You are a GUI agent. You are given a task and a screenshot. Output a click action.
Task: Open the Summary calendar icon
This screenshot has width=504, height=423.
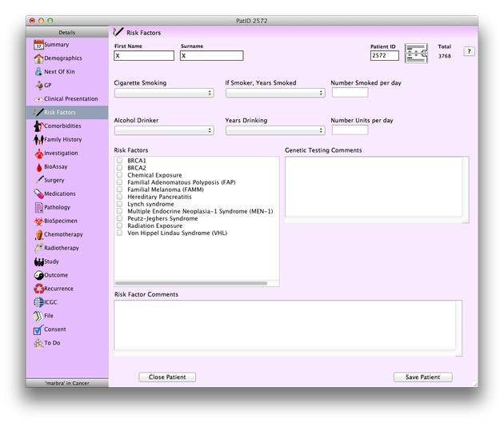click(x=38, y=45)
